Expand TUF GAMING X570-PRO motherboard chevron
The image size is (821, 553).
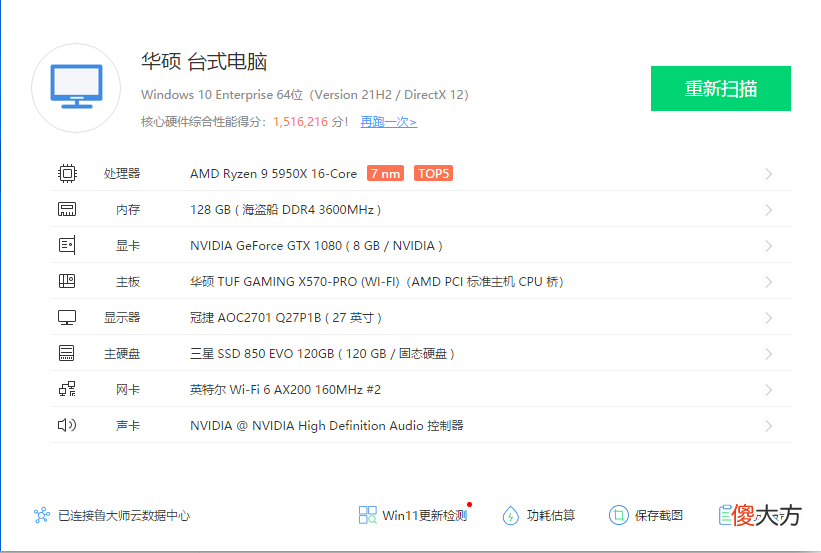(x=769, y=282)
